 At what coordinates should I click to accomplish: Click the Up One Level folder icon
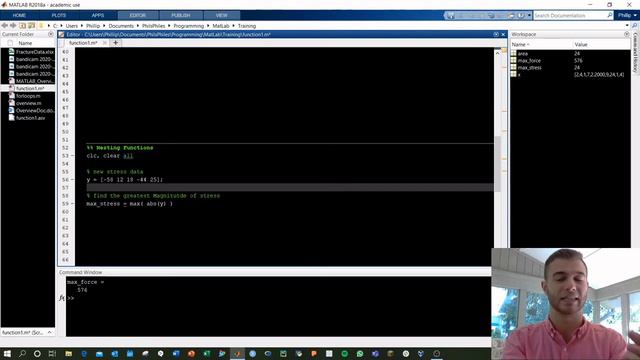coord(23,26)
